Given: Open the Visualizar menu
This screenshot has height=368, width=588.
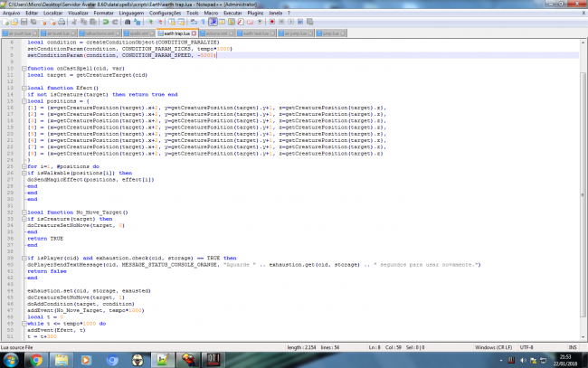Looking at the screenshot, I should (78, 13).
